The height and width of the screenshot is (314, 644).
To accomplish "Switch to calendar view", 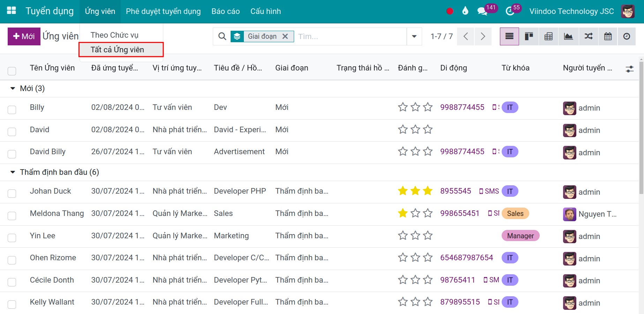I will [x=608, y=36].
